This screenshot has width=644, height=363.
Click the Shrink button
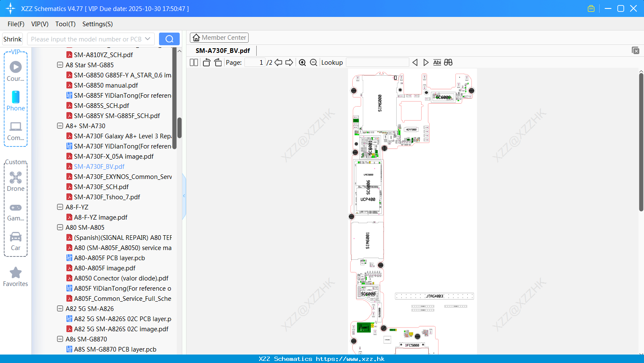(x=12, y=39)
